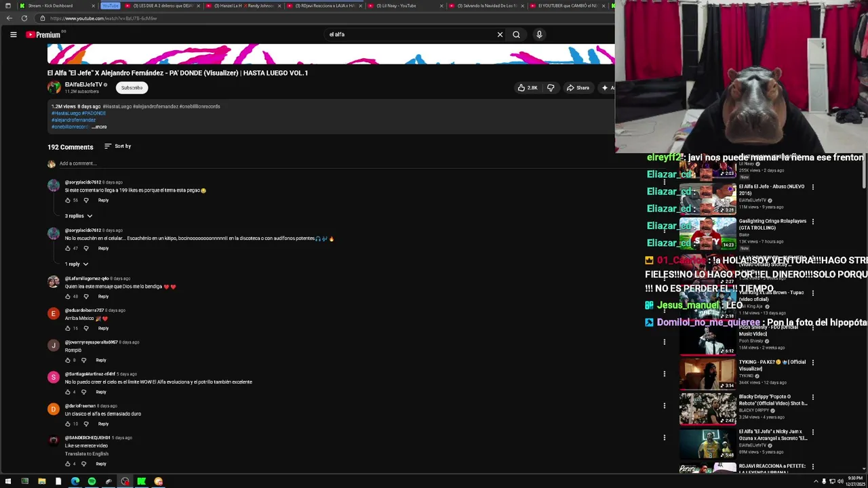Share the video
The image size is (868, 488).
click(x=578, y=87)
